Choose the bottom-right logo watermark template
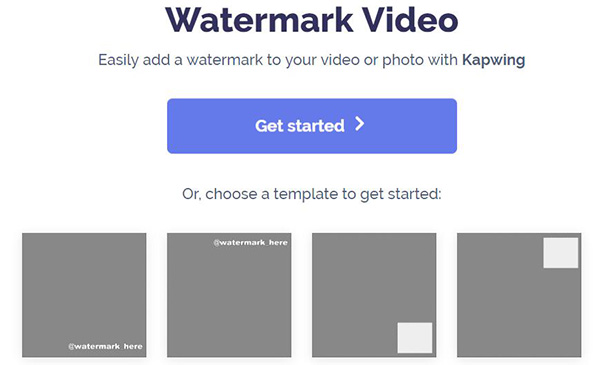 click(374, 295)
